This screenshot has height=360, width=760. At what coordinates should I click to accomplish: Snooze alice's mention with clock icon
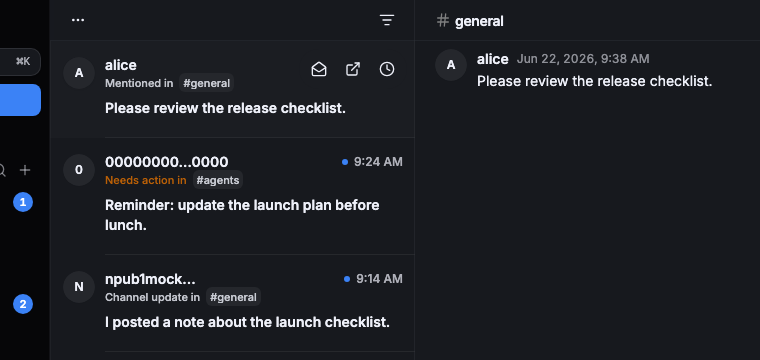(x=386, y=69)
